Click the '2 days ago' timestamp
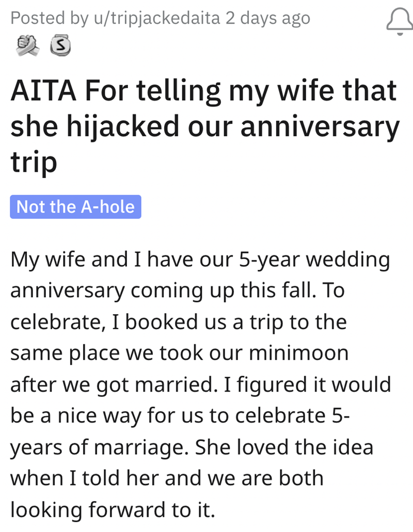The width and height of the screenshot is (413, 532). (267, 19)
